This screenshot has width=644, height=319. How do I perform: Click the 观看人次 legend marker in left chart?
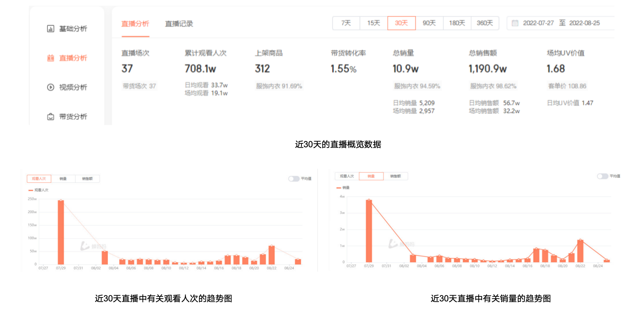pos(31,190)
